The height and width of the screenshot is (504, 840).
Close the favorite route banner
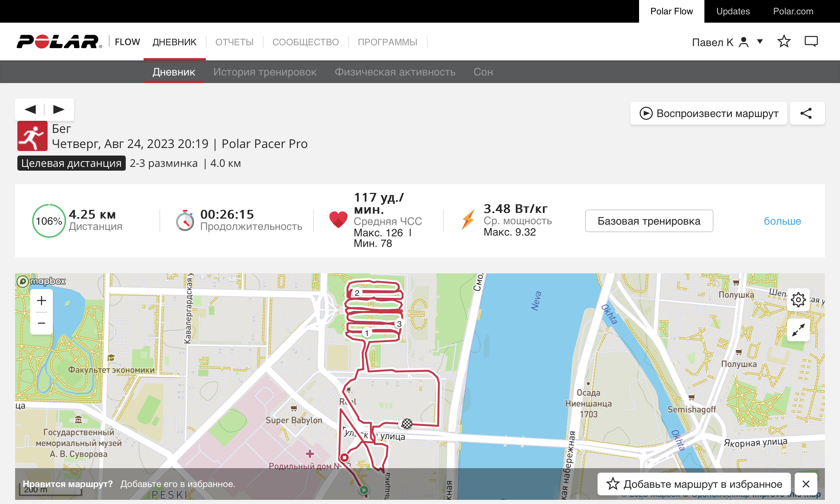(x=806, y=484)
